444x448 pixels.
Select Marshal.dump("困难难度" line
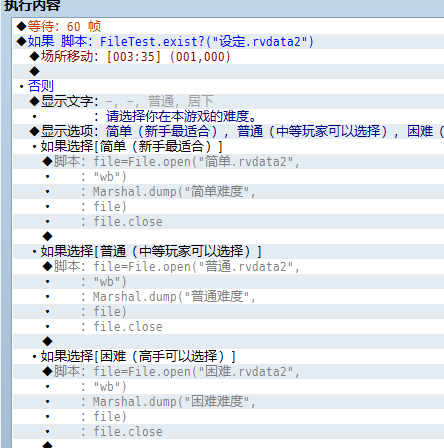[228, 401]
